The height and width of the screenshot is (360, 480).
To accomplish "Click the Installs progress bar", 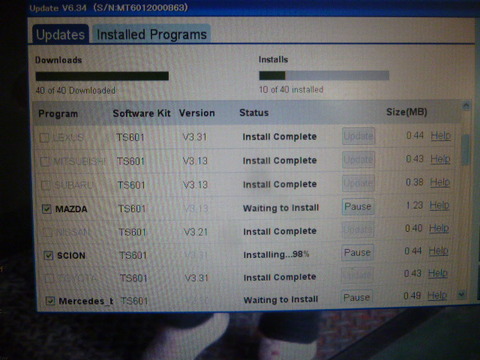I will pyautogui.click(x=324, y=75).
